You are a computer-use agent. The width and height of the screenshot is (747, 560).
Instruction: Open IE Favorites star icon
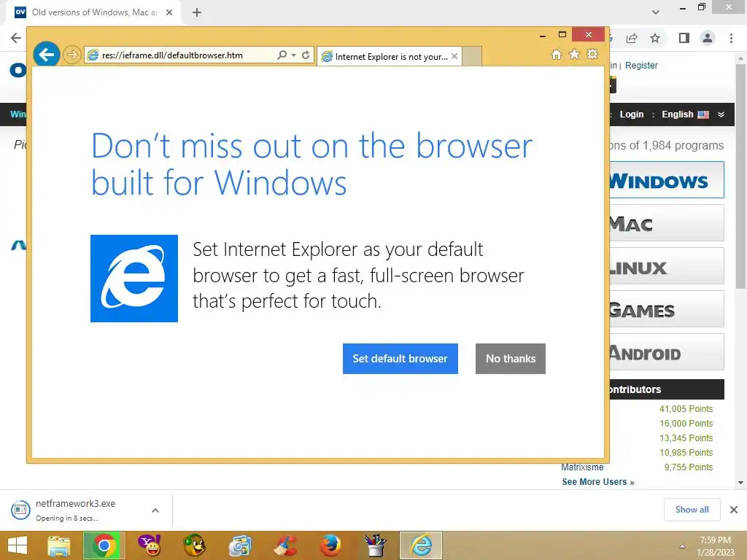click(x=575, y=54)
